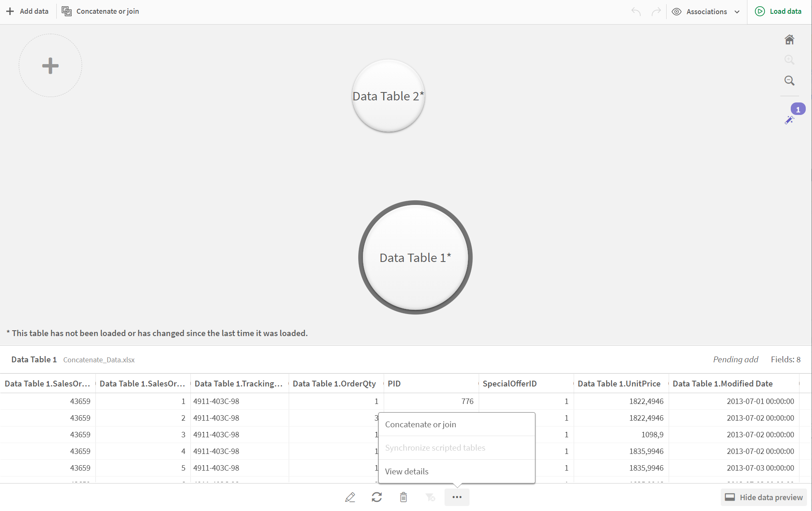Click the zoom in magnifier icon
The height and width of the screenshot is (511, 812).
tap(790, 60)
